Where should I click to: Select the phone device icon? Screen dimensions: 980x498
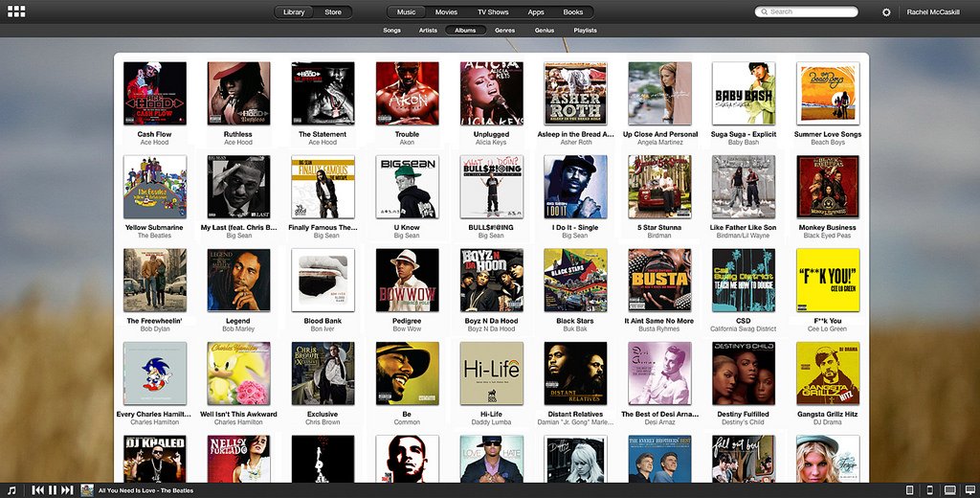[929, 490]
